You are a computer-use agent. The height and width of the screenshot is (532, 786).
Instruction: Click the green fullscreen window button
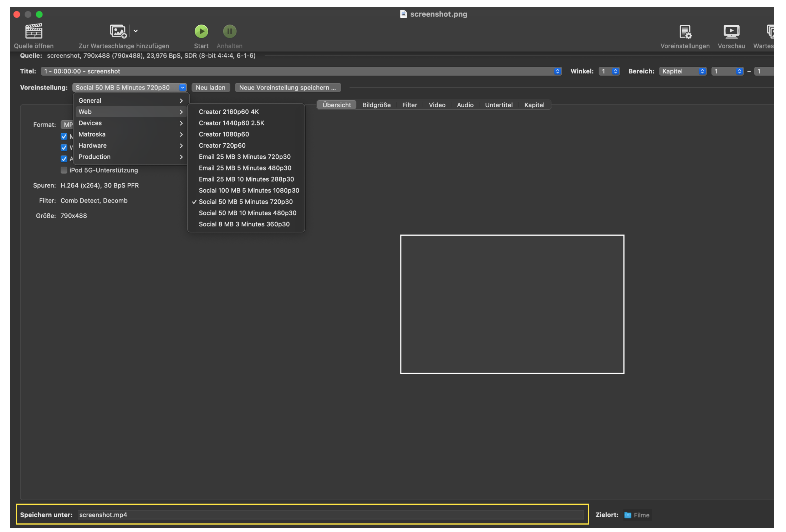(x=39, y=14)
